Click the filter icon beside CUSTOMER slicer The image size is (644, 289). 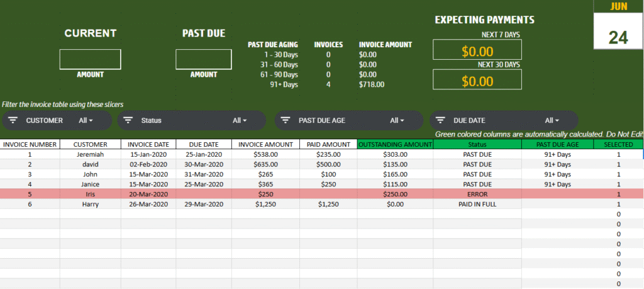[13, 120]
